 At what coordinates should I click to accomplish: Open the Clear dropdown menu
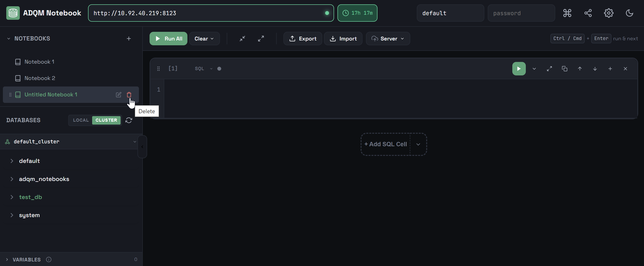(x=204, y=39)
